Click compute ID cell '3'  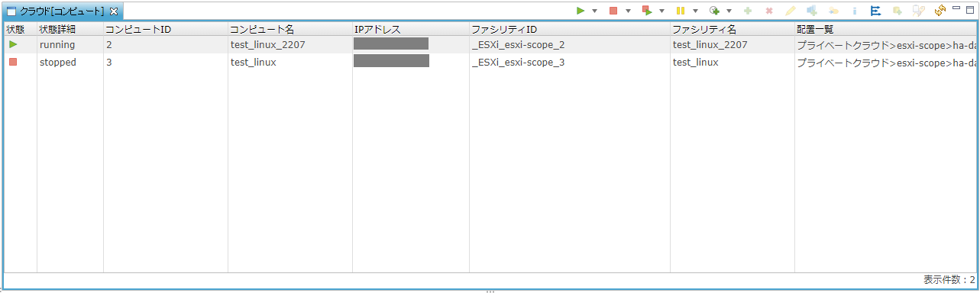(166, 62)
